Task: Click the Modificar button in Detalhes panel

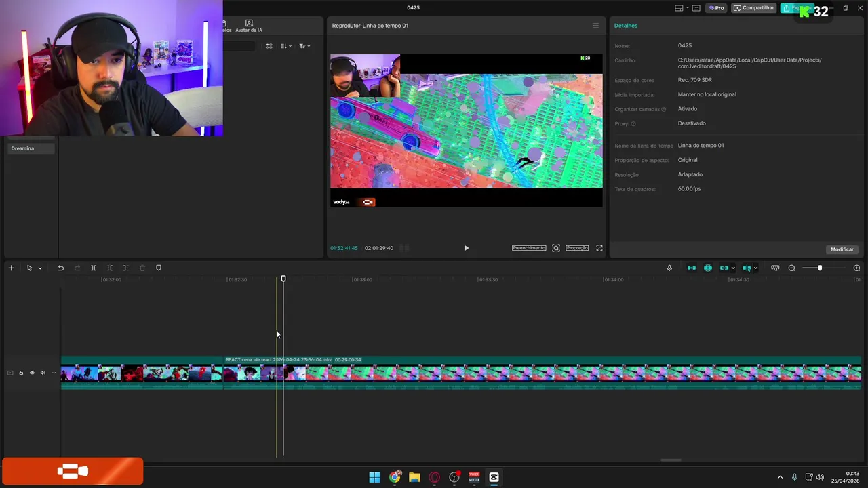Action: pos(842,249)
